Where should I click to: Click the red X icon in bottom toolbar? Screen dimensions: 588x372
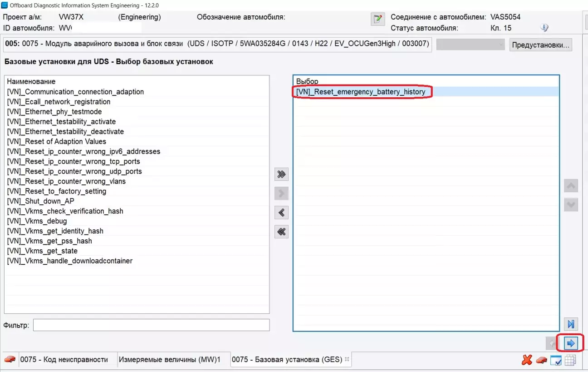point(527,360)
